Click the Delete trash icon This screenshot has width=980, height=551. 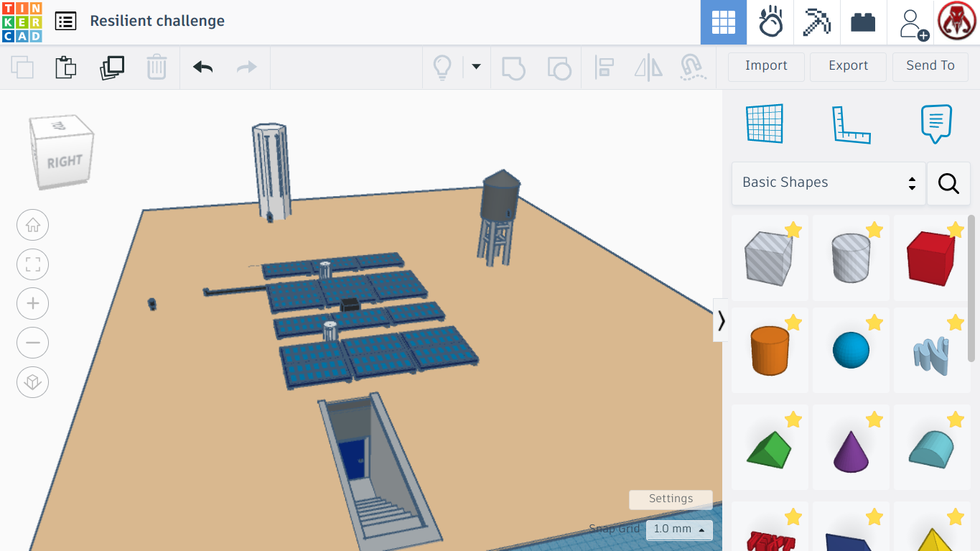(157, 68)
